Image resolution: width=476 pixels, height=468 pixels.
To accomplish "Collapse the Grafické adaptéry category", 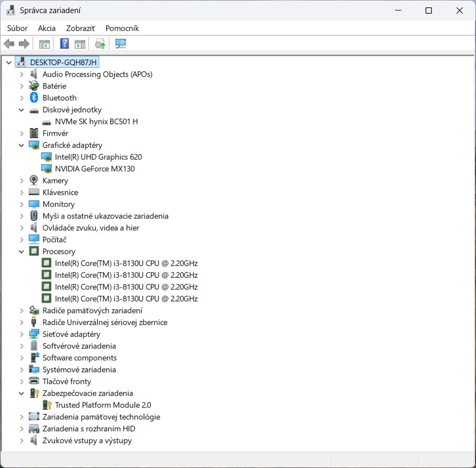I will [21, 145].
